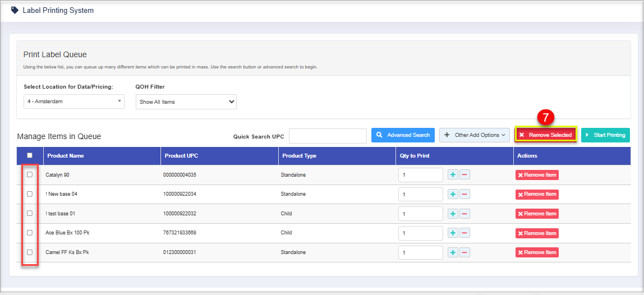Decrease quantity for Camel FF Ks Bx Pk

coord(464,252)
